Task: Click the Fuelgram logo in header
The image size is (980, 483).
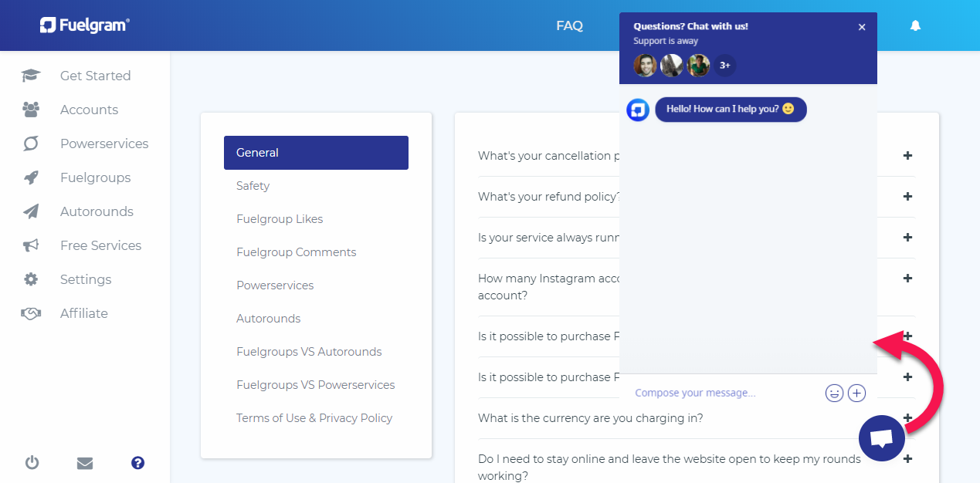Action: click(x=85, y=25)
